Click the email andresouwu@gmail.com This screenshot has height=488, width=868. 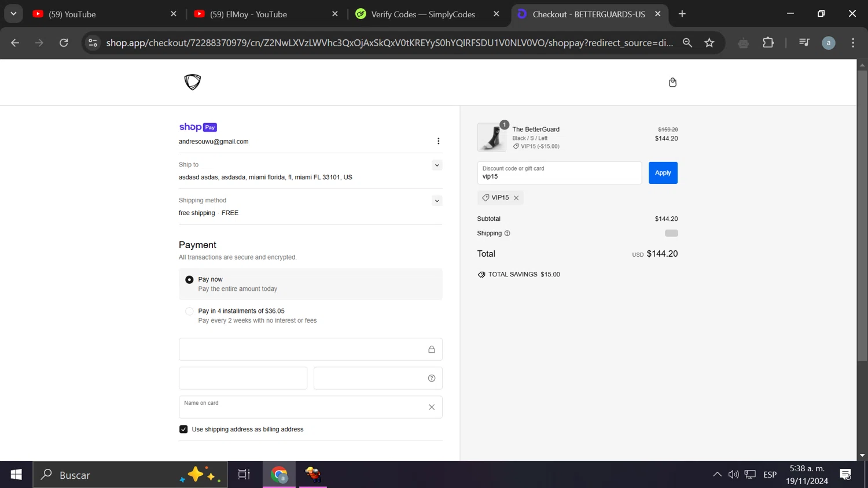click(214, 142)
